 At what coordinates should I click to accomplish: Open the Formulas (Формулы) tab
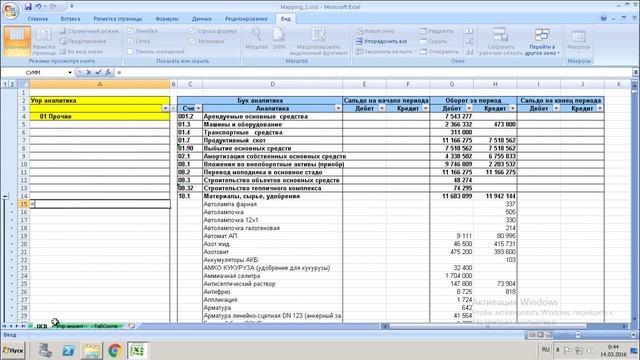click(167, 19)
